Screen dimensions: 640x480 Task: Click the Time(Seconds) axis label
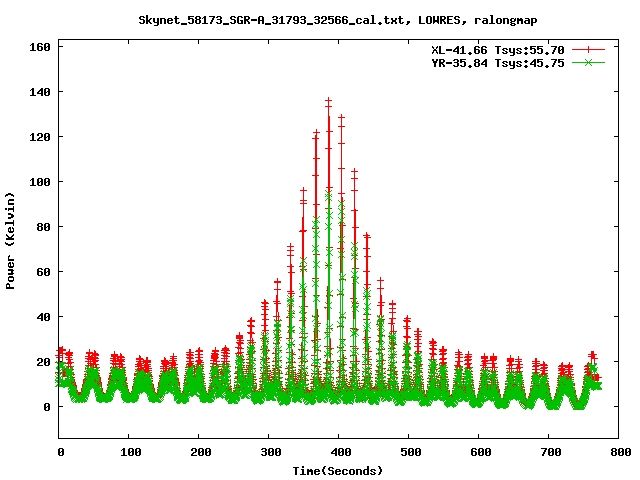(338, 471)
